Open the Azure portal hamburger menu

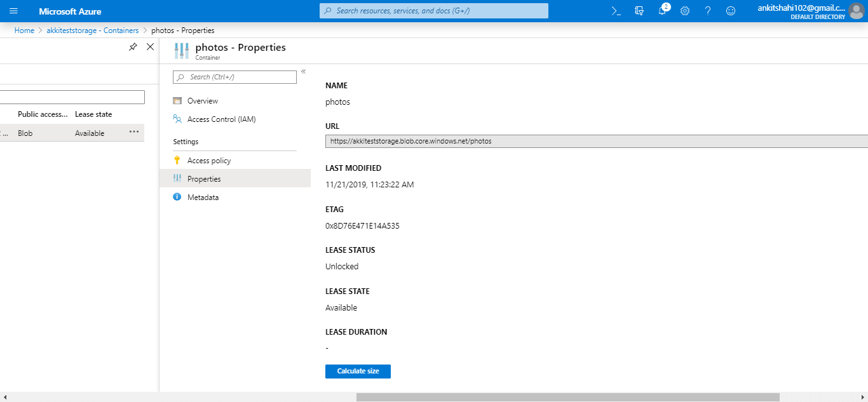pyautogui.click(x=13, y=11)
